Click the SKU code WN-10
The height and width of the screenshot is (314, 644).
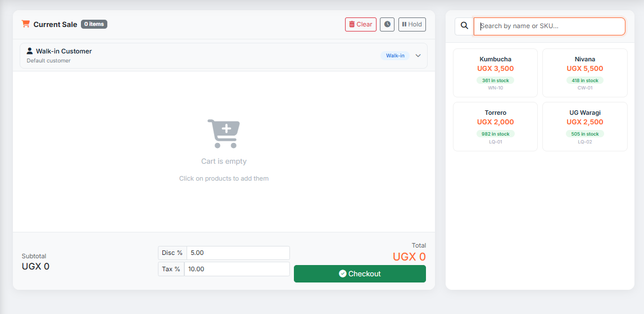point(495,88)
